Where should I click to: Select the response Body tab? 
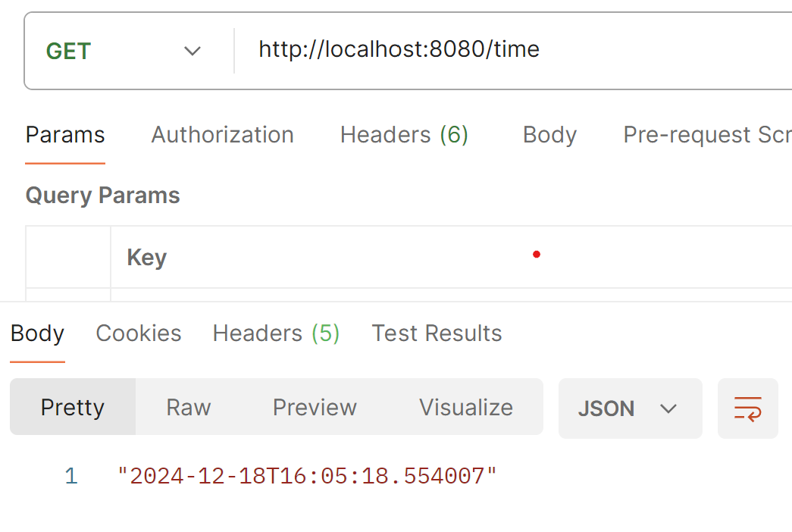(37, 333)
